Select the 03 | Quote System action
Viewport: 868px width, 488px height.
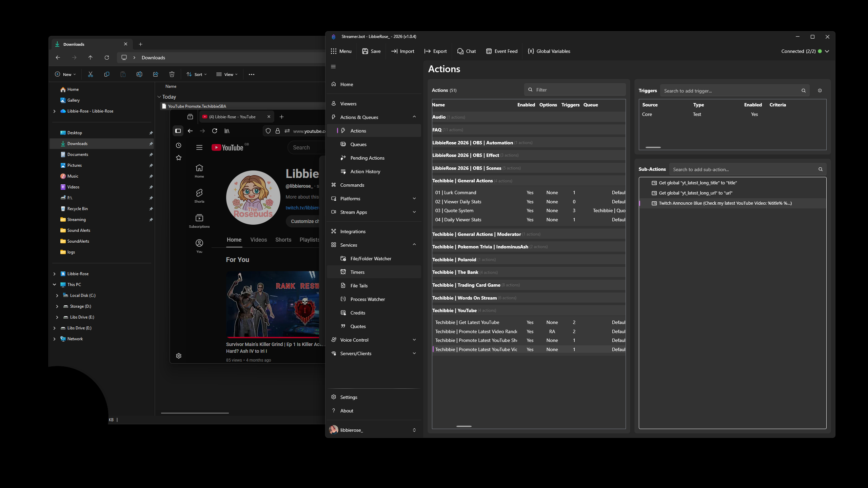point(529,210)
